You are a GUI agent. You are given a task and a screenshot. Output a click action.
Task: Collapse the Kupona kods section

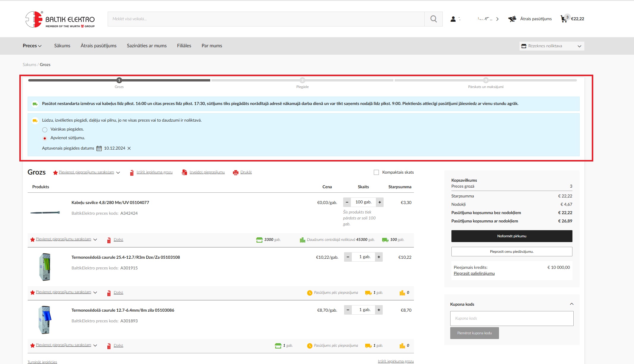tap(572, 304)
